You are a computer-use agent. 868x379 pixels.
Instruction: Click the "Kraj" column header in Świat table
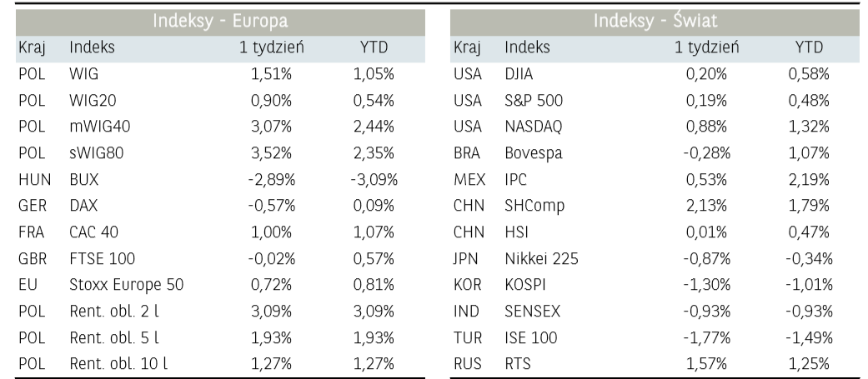467,47
